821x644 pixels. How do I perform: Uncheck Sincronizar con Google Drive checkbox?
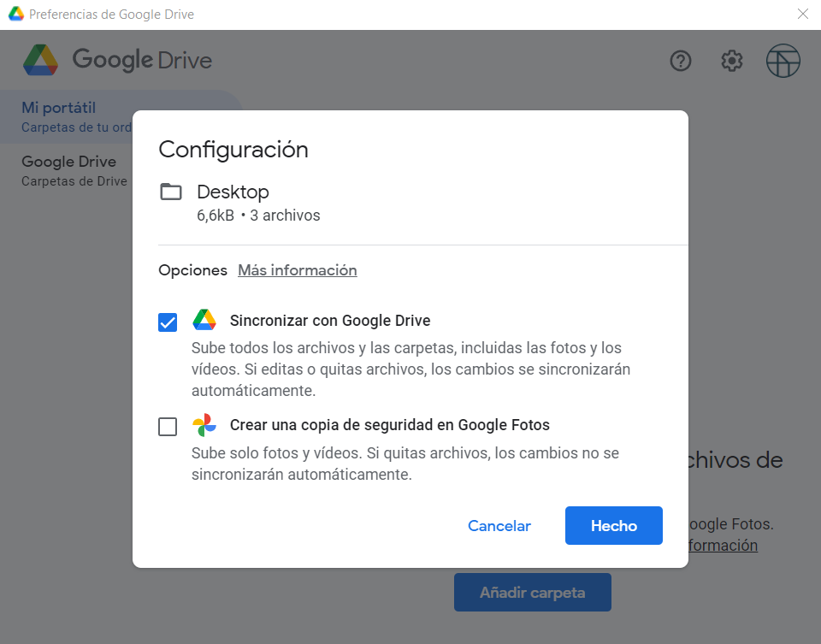168,322
